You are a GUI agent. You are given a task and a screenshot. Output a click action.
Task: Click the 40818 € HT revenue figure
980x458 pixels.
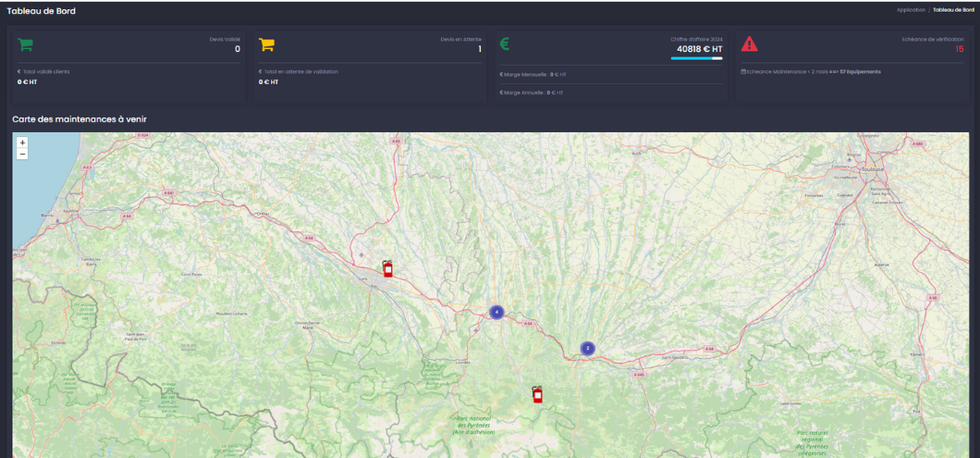tap(699, 49)
